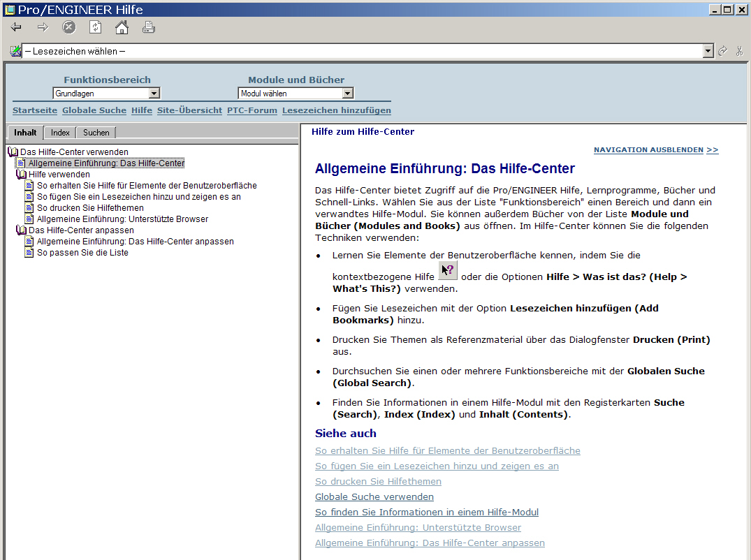Click the context help cursor question icon
The width and height of the screenshot is (751, 560).
(x=448, y=270)
